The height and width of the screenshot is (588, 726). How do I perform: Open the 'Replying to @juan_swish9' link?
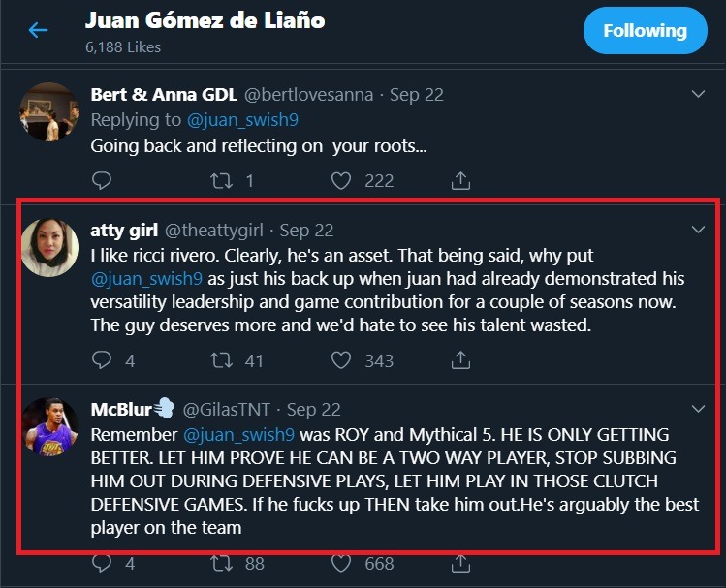244,120
